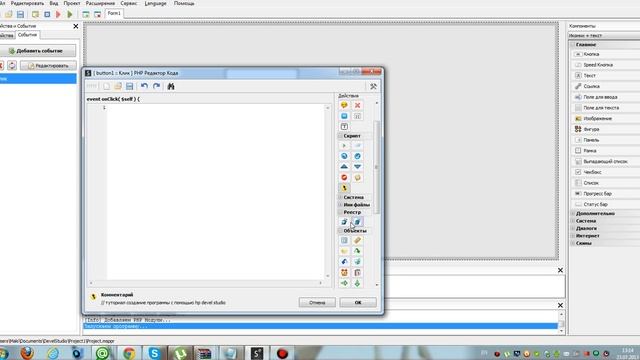The width and height of the screenshot is (640, 360).
Task: Click the red play debug toolbar icon
Action: click(58, 14)
